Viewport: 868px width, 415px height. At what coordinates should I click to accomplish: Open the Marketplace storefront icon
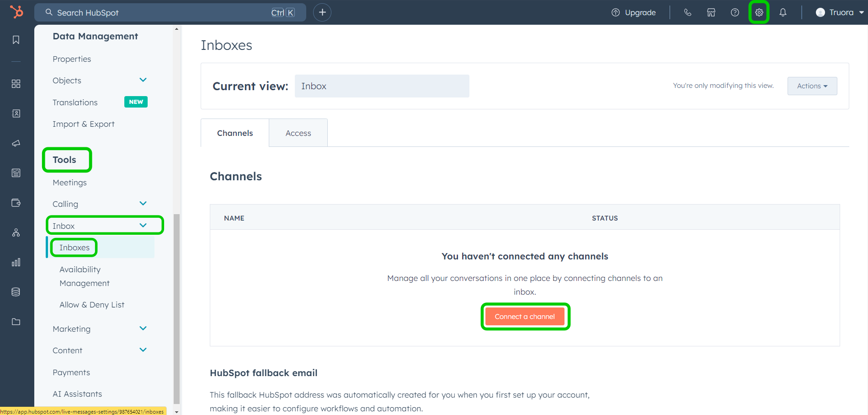711,12
